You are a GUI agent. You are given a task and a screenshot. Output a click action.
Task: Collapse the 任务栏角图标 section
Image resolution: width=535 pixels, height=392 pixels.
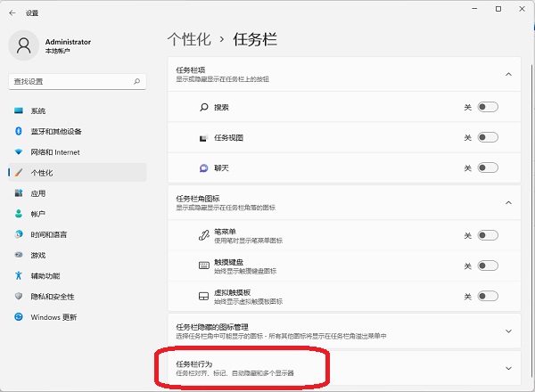pyautogui.click(x=508, y=202)
